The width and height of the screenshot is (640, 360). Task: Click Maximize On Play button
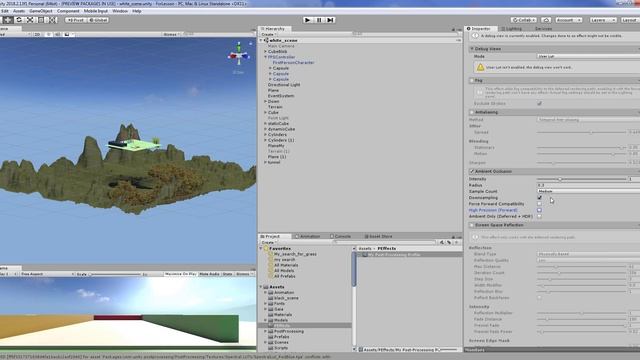point(180,274)
